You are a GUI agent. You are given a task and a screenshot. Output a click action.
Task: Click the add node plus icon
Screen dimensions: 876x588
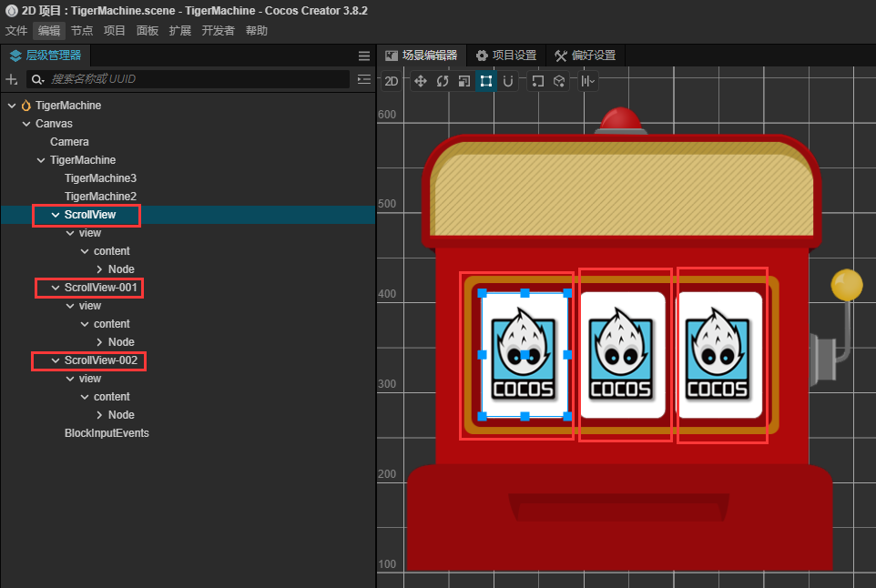coord(12,79)
